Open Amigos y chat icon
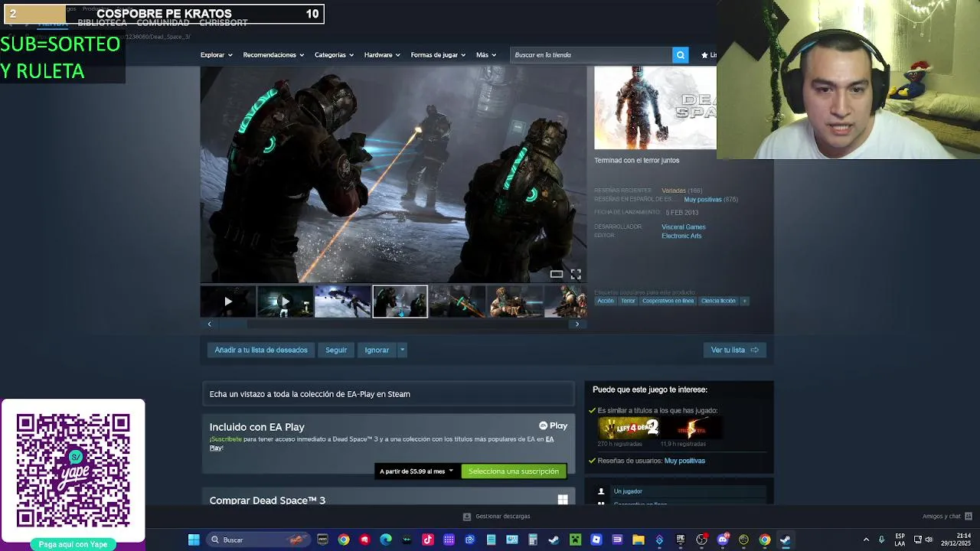980x551 pixels. click(969, 516)
